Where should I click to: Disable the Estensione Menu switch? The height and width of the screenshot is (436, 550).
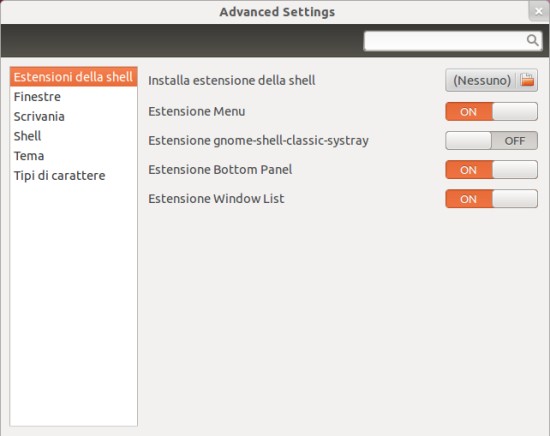[x=491, y=112]
